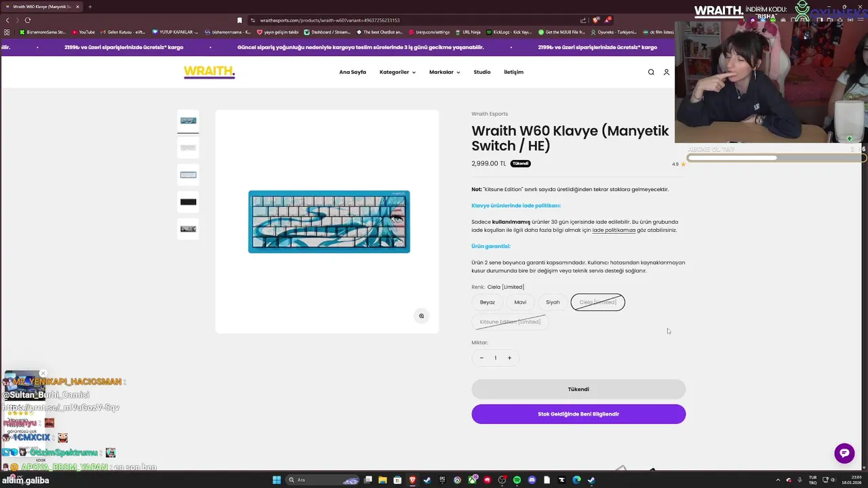868x488 pixels.
Task: Select the black keyboard thumbnail
Action: click(x=188, y=202)
